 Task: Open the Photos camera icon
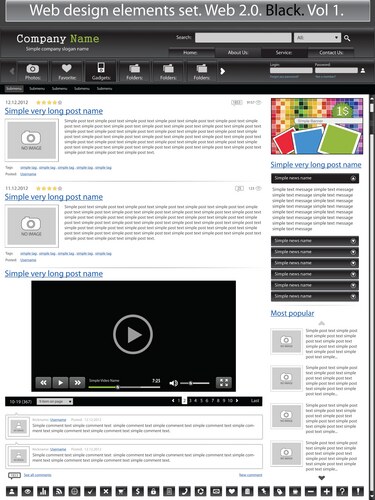click(33, 69)
